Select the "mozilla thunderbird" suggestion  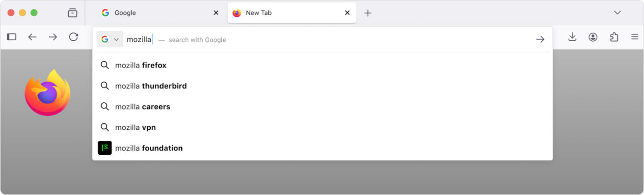(x=151, y=86)
